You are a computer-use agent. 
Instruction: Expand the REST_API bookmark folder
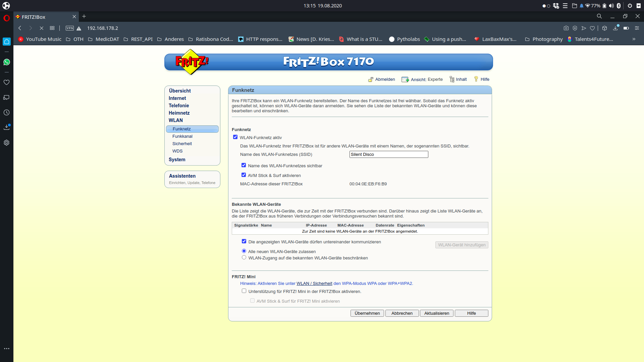pos(138,39)
